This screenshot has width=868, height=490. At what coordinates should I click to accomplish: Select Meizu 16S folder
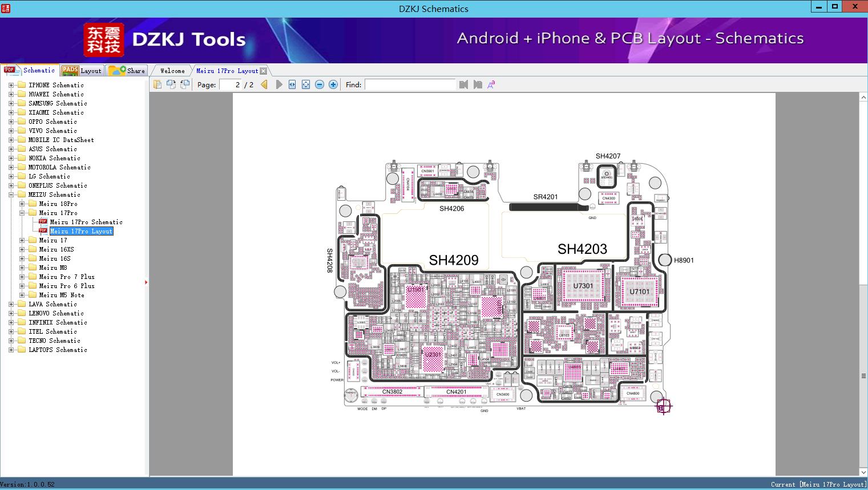pos(55,258)
